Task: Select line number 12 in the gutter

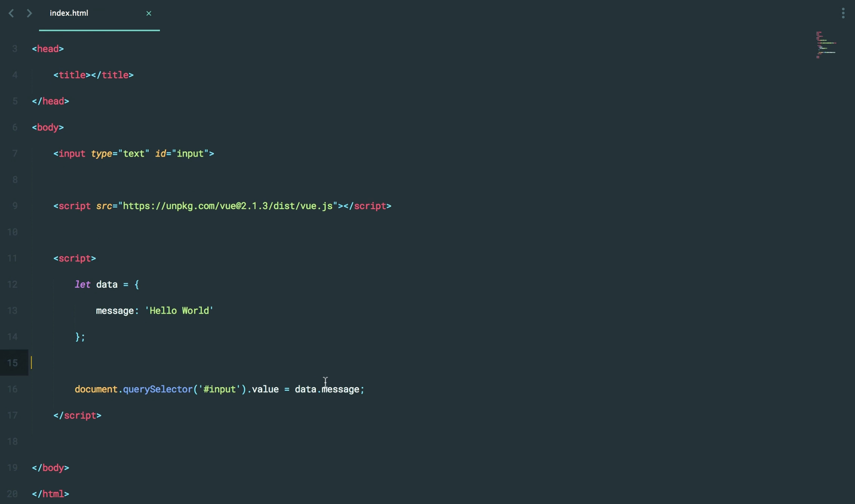Action: (12, 284)
